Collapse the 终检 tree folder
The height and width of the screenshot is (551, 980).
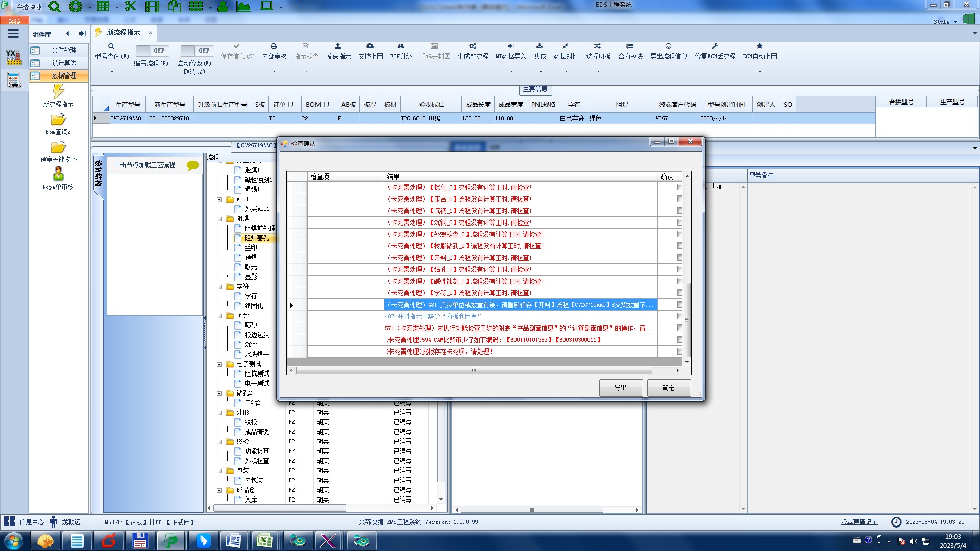pyautogui.click(x=219, y=442)
